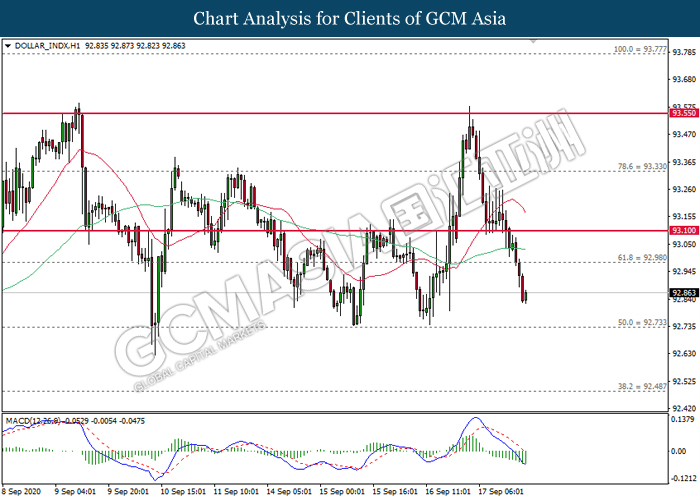The width and height of the screenshot is (700, 500).
Task: Click the MACD scale value -0.1212
Action: pos(683,479)
